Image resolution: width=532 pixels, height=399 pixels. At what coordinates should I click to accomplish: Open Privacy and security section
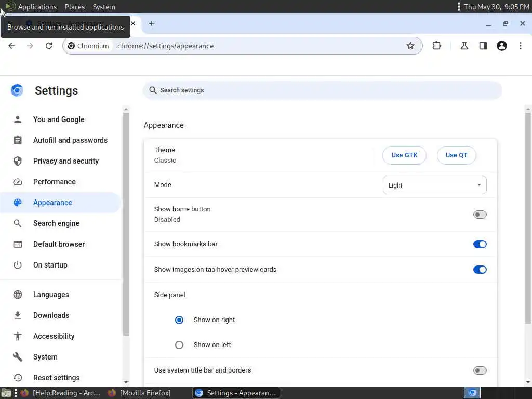point(60,161)
